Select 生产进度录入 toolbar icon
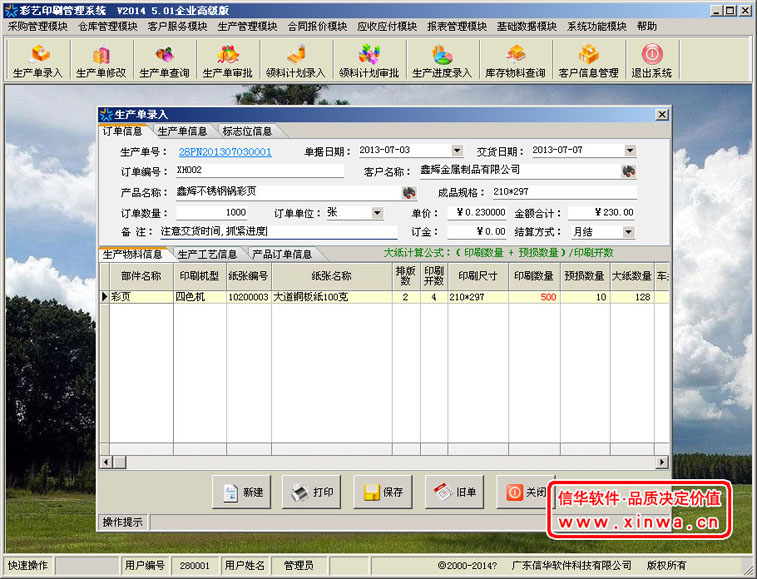Screen dimensions: 757x579 (441, 61)
